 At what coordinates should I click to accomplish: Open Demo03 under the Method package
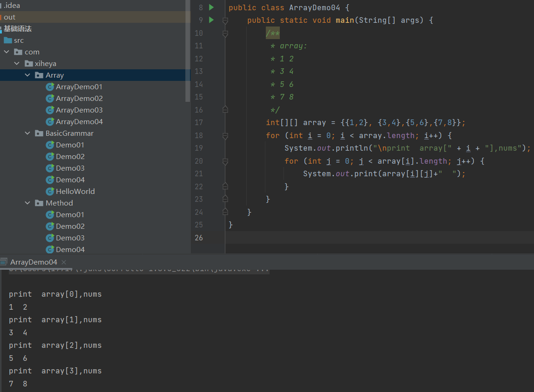click(70, 238)
